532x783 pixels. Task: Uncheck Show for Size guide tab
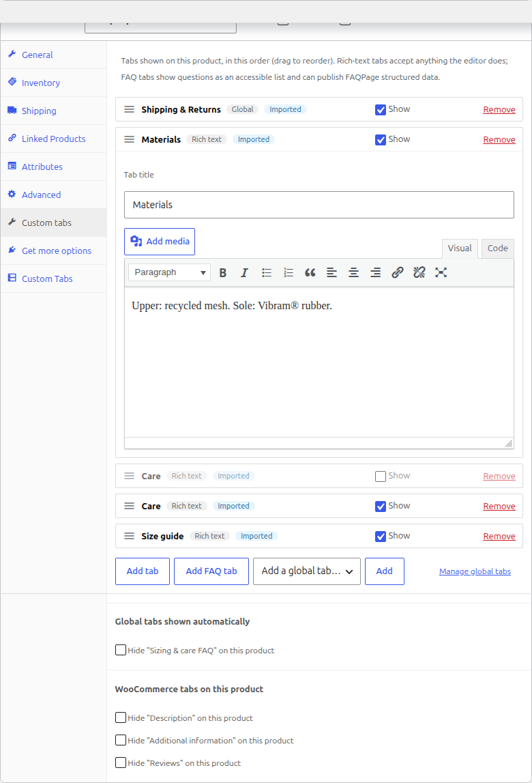click(x=381, y=537)
